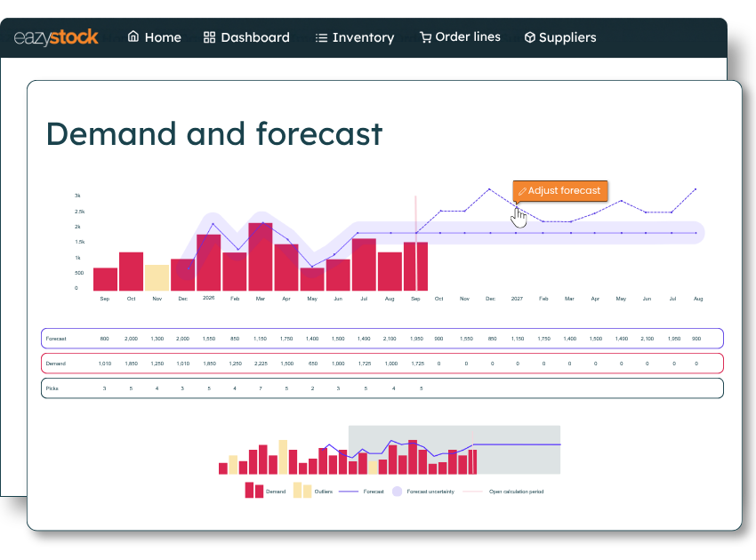Viewport: 756px width, 560px height.
Task: Open the Inventory list
Action: (354, 37)
